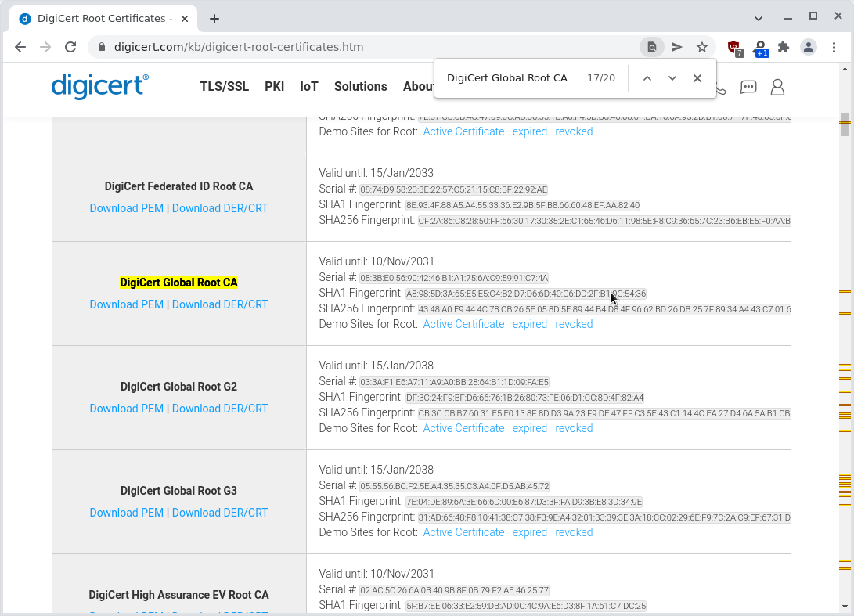Viewport: 854px width, 616px height.
Task: Open the Chrome profile avatar
Action: (809, 48)
